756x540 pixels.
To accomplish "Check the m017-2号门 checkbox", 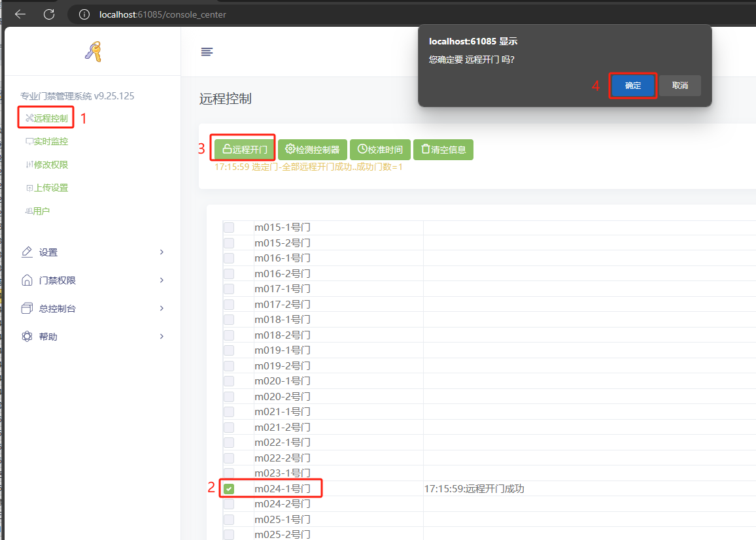I will coord(229,305).
